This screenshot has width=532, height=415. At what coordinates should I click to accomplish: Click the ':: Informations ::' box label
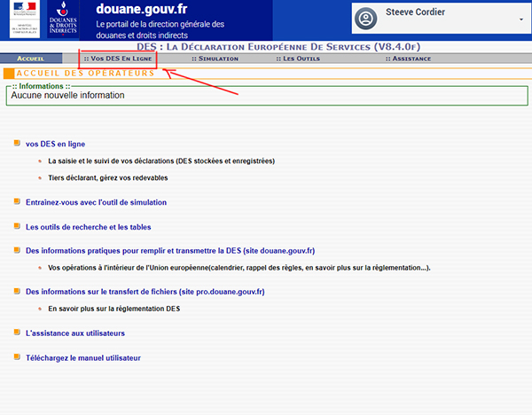(41, 86)
